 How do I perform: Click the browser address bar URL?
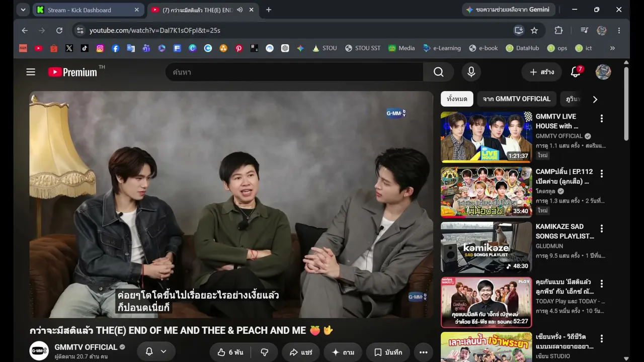point(155,30)
